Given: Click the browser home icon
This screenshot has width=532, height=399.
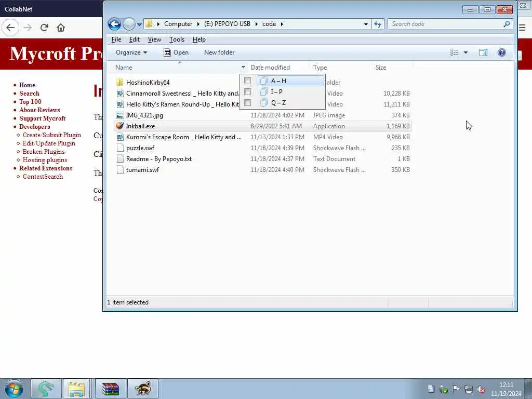Looking at the screenshot, I should [x=61, y=28].
